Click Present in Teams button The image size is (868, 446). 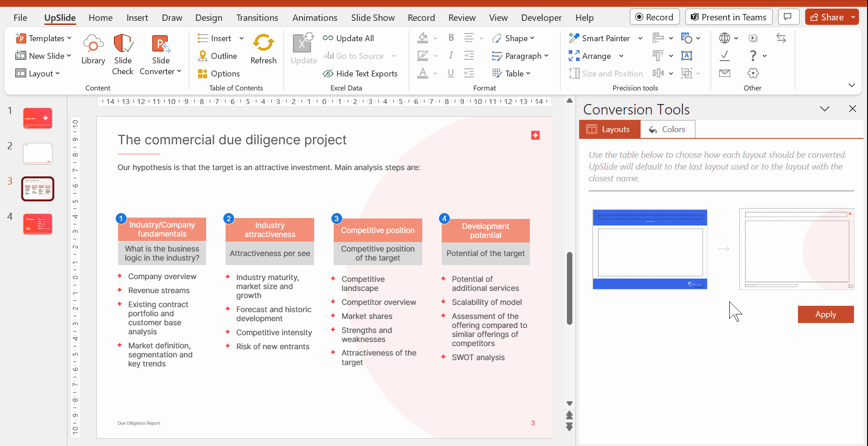coord(728,17)
